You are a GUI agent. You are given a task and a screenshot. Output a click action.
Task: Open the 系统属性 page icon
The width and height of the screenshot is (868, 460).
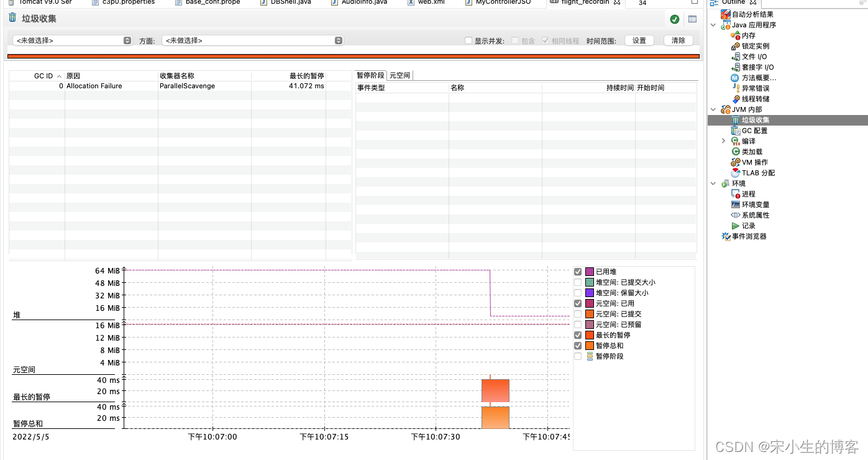click(x=736, y=215)
